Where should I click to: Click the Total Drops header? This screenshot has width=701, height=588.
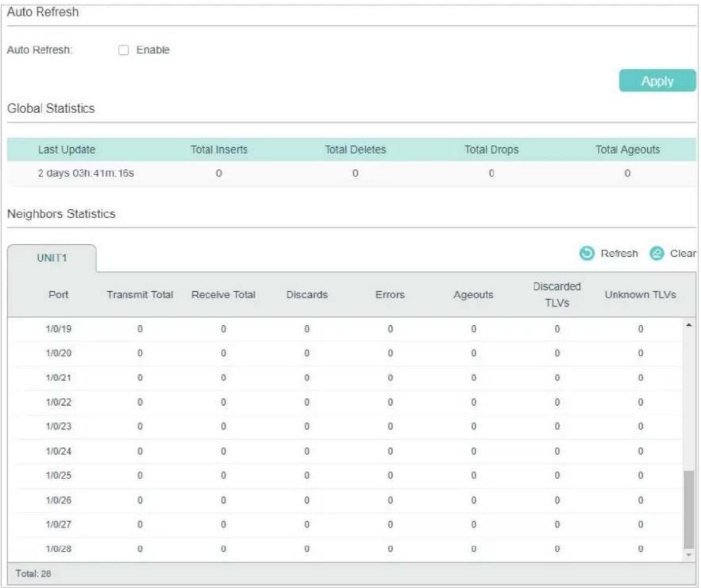[491, 150]
